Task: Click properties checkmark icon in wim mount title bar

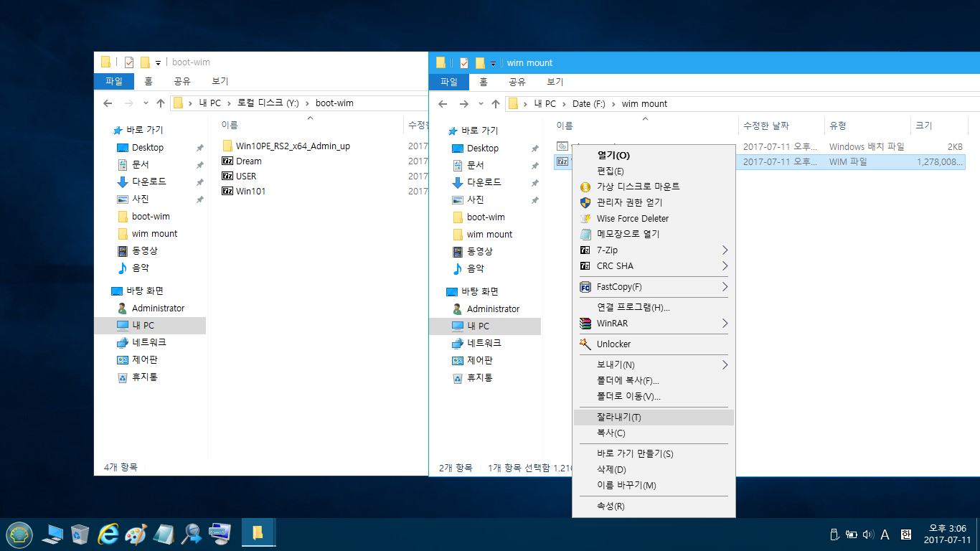Action: 464,62
